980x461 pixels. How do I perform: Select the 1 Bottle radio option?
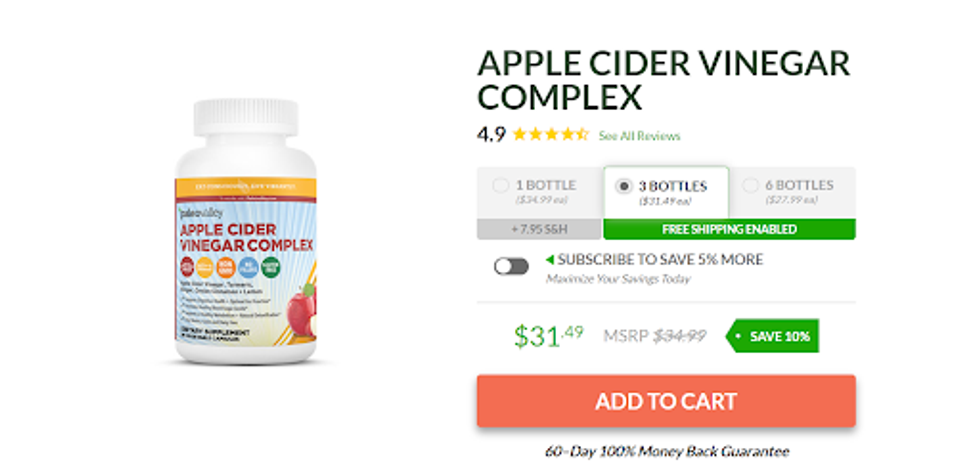[501, 186]
